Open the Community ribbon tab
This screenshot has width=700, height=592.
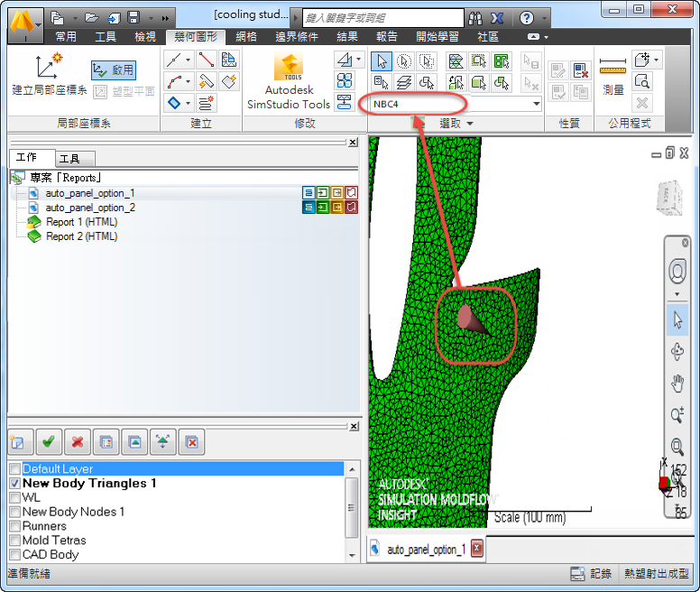pyautogui.click(x=488, y=37)
